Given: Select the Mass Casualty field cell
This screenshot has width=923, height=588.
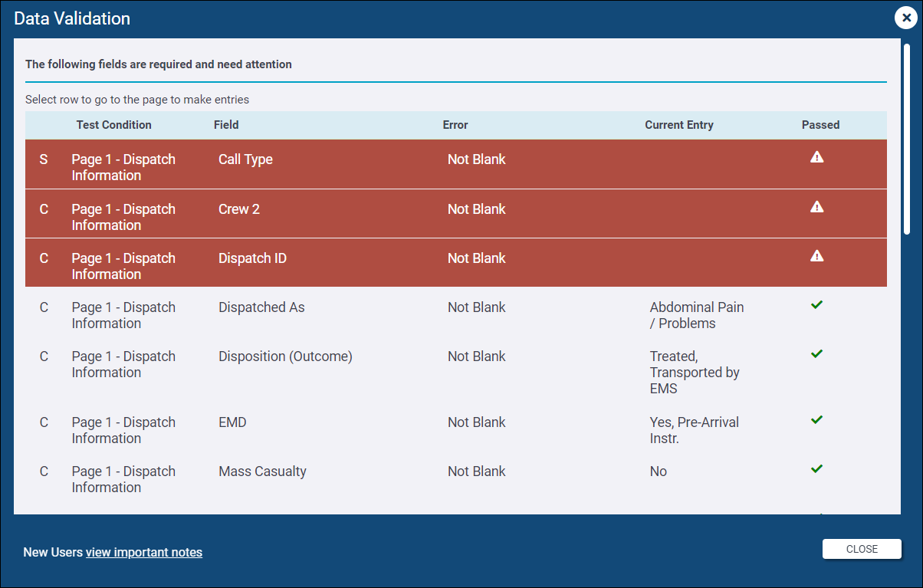Looking at the screenshot, I should point(262,471).
